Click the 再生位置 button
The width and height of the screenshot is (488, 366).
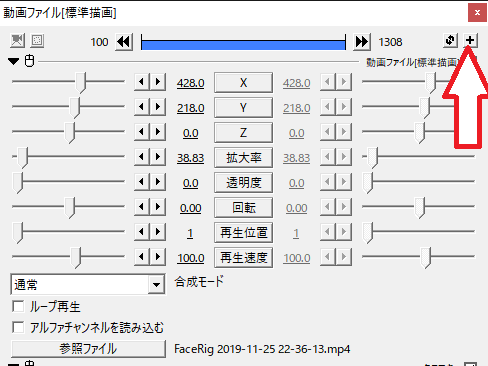(x=243, y=233)
